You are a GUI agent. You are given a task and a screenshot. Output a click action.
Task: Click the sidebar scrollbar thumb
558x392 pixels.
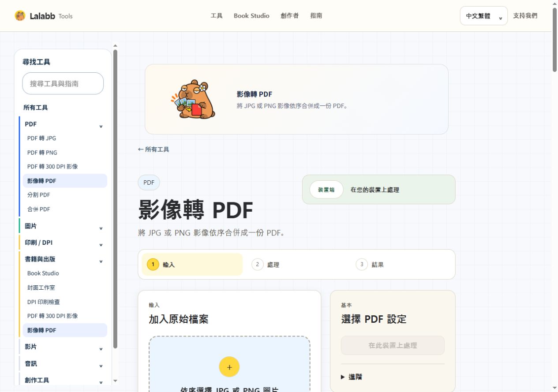[115, 198]
